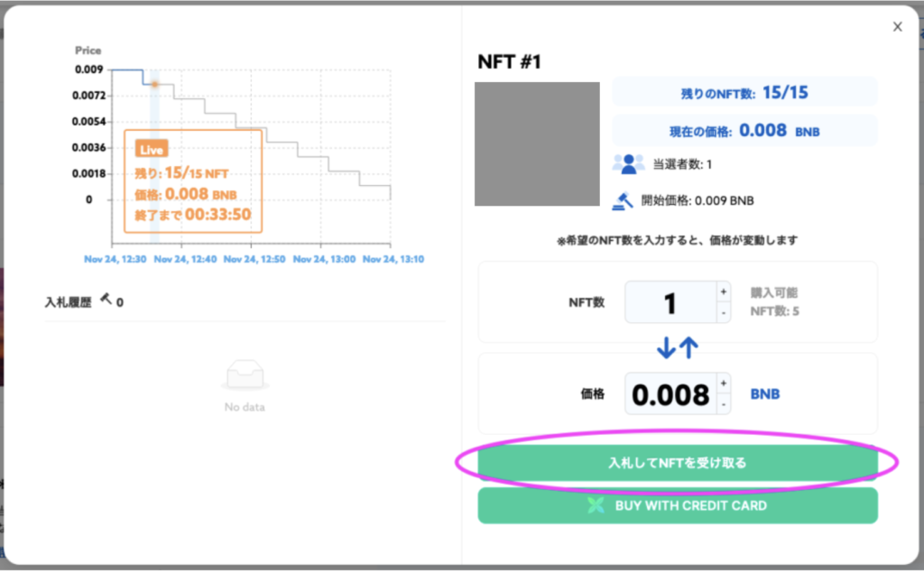Click the Nov 24, 13:00 axis label
This screenshot has height=573, width=924.
coord(324,259)
